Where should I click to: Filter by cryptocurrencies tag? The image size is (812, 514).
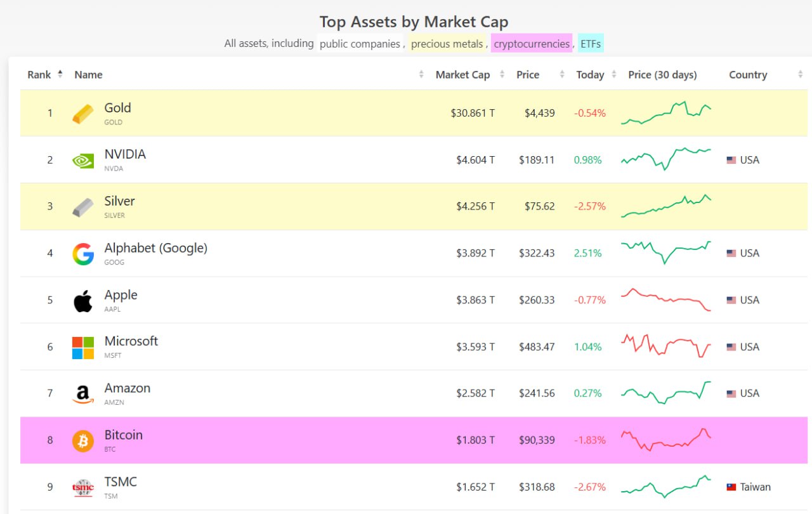[532, 44]
